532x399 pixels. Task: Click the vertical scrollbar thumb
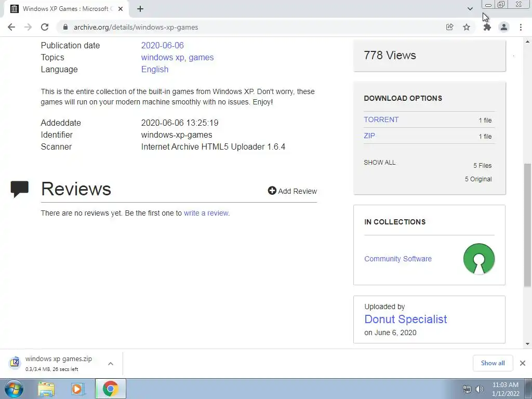pos(528,225)
